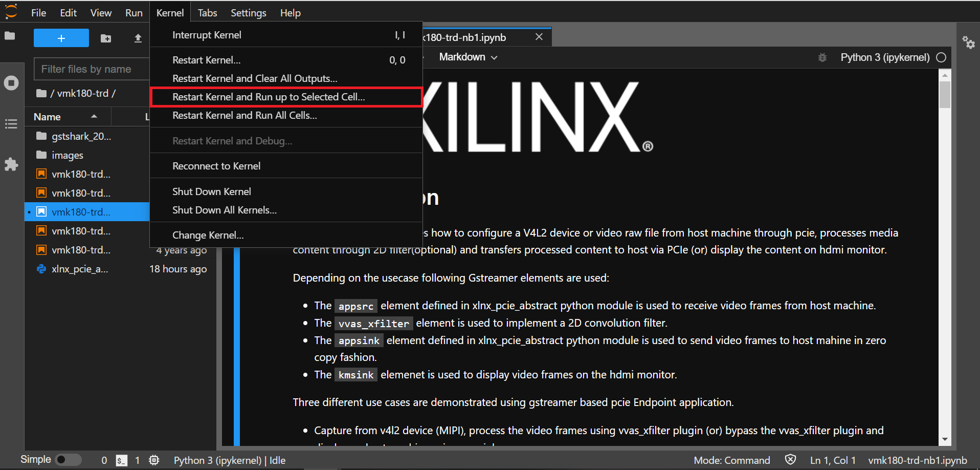Open the Edit menu
The width and height of the screenshot is (980, 470).
click(69, 13)
